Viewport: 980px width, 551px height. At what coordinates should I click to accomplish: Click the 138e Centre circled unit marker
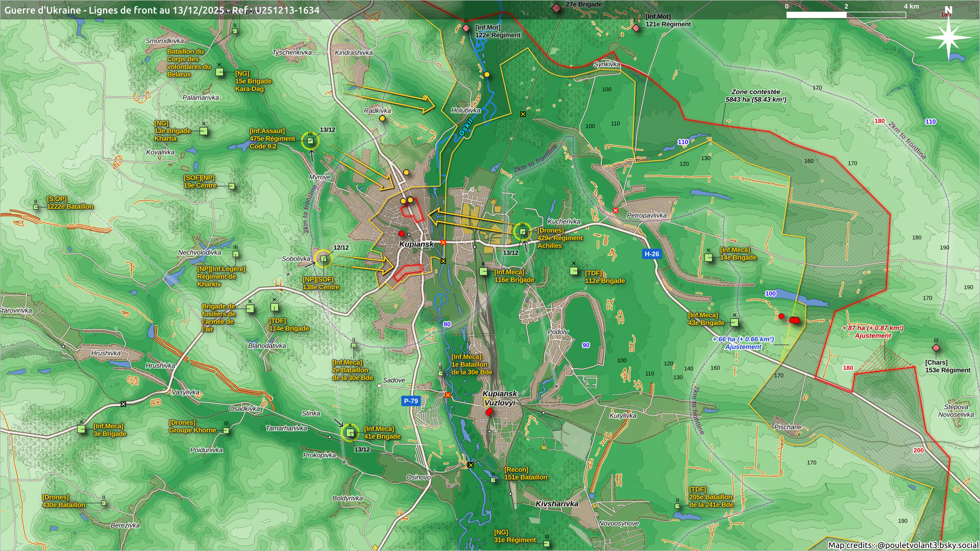(x=323, y=259)
